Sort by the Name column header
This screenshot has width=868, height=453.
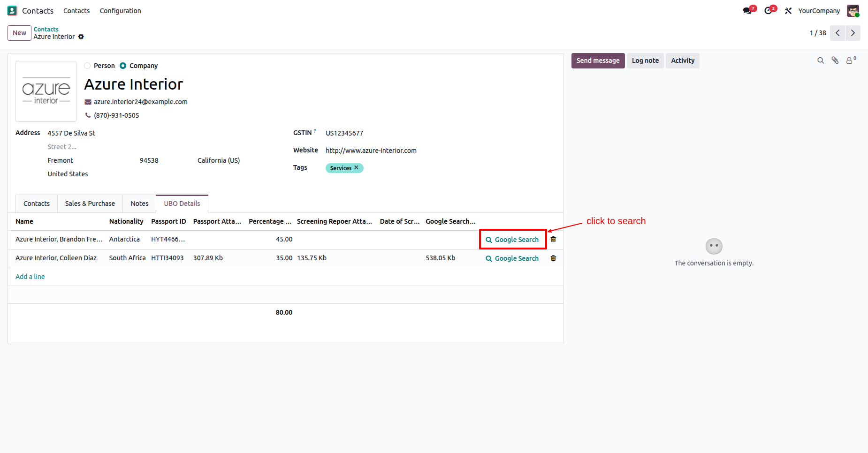click(24, 221)
